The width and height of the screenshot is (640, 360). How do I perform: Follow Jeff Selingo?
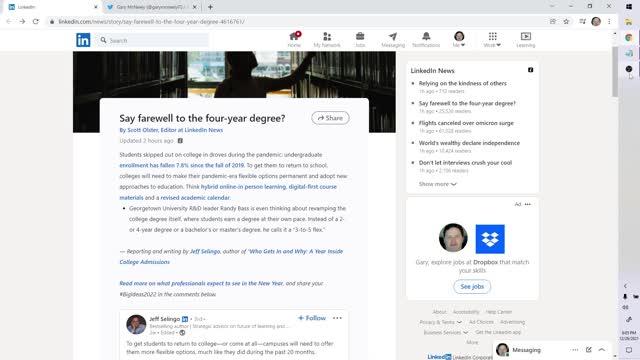click(312, 318)
